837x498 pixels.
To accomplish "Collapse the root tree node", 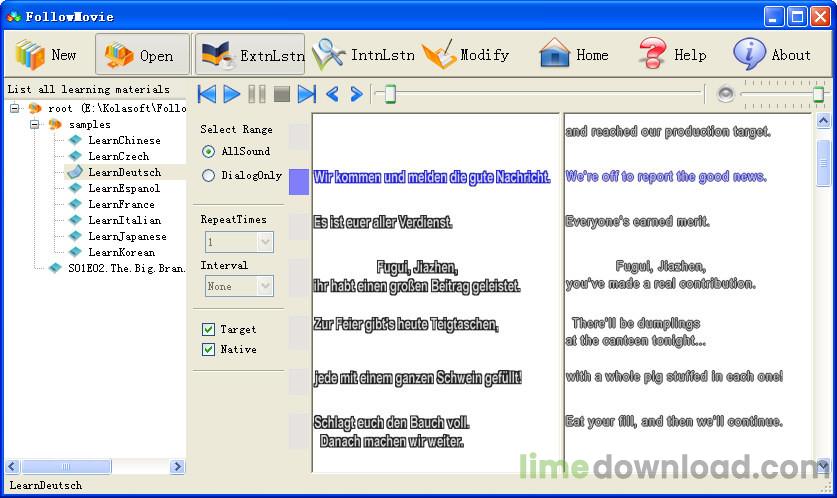I will [14, 108].
